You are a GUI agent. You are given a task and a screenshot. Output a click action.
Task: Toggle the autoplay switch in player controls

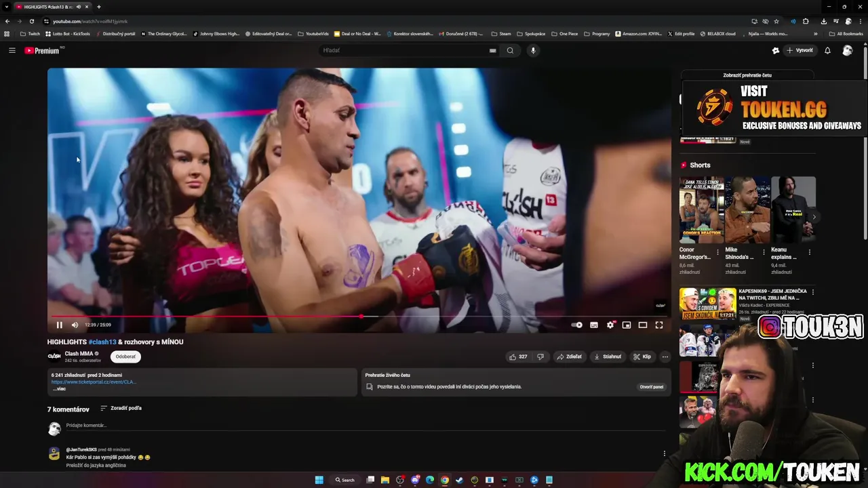click(576, 325)
